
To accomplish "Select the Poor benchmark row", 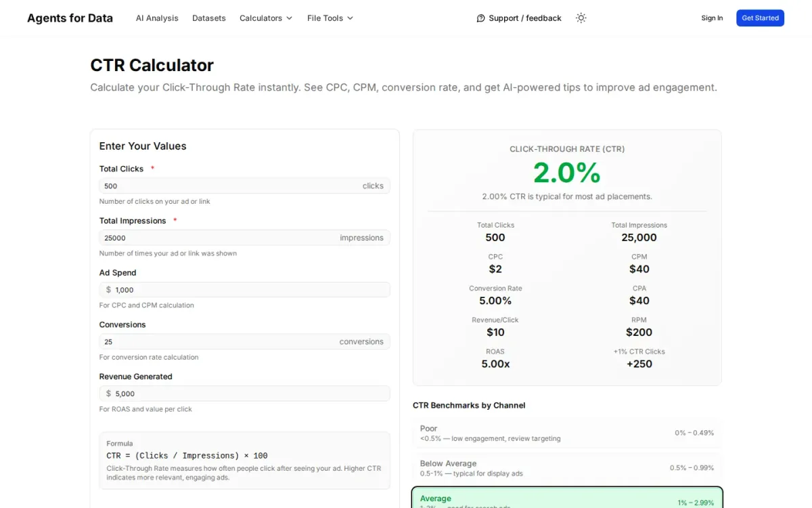I will pyautogui.click(x=567, y=433).
